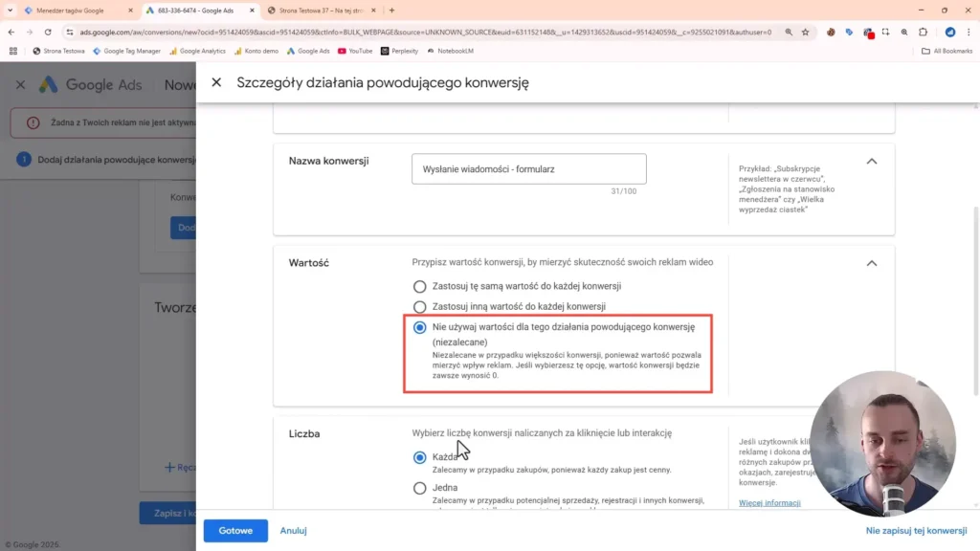
Task: Collapse the Nazwa konwersji section chevron
Action: tap(871, 161)
